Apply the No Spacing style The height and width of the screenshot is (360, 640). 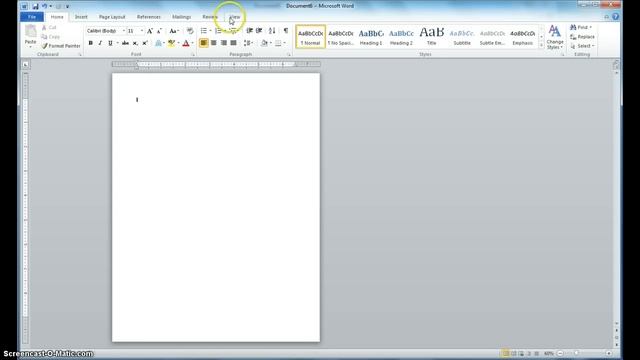coord(341,37)
